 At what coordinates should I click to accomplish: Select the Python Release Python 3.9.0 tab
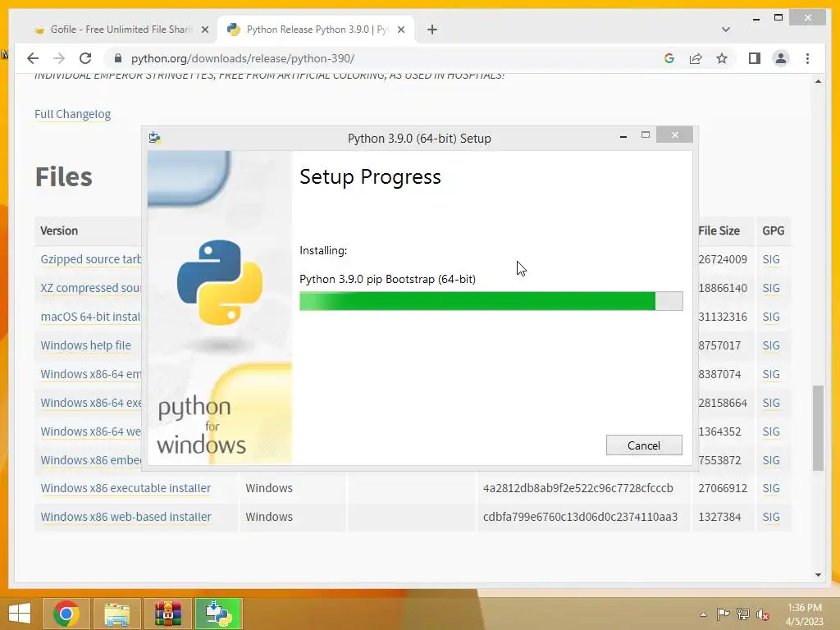point(315,30)
